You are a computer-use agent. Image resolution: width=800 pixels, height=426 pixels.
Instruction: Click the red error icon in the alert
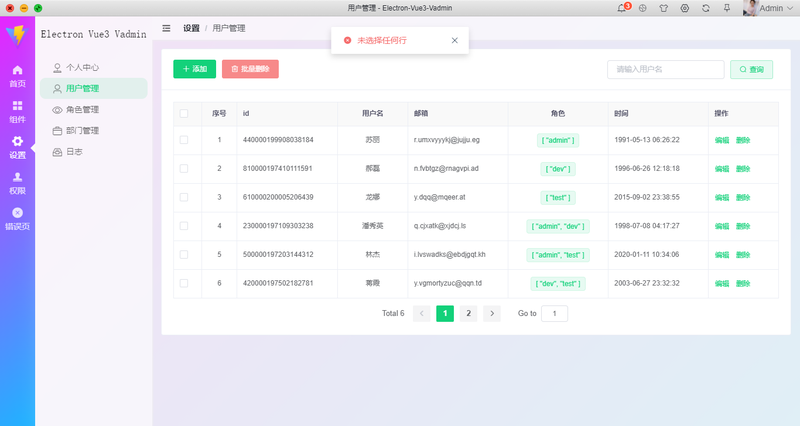(347, 40)
